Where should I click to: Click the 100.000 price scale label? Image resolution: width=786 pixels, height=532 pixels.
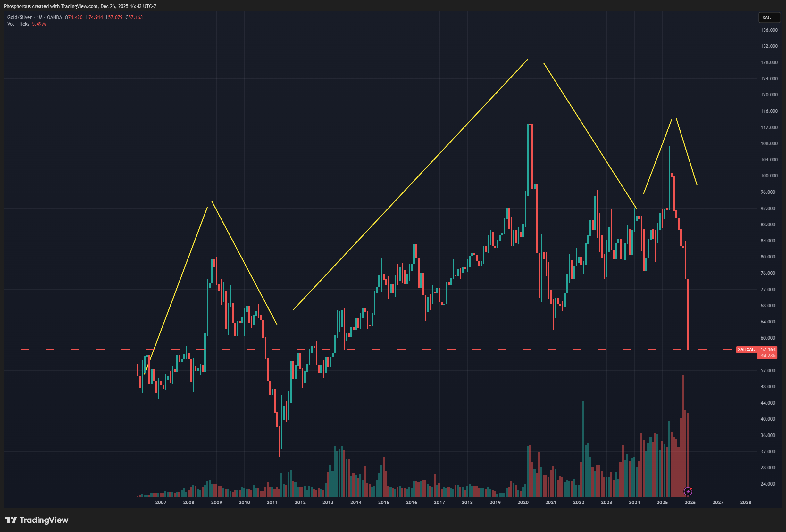pyautogui.click(x=769, y=176)
